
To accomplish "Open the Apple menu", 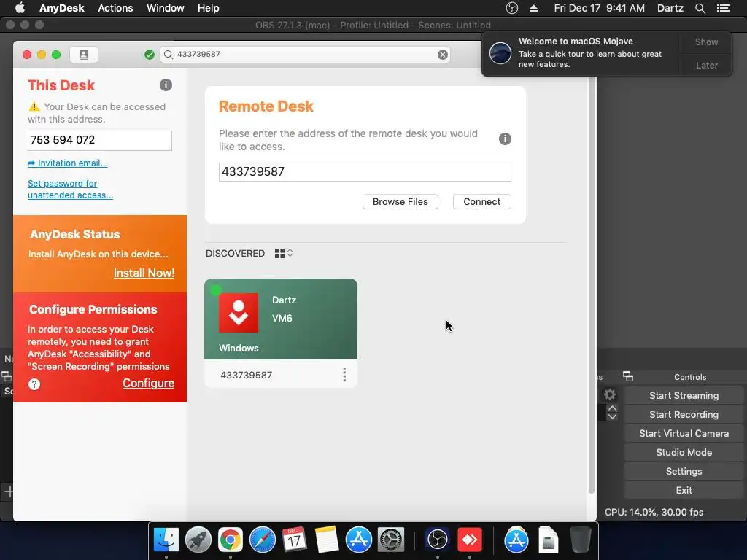I will tap(20, 8).
